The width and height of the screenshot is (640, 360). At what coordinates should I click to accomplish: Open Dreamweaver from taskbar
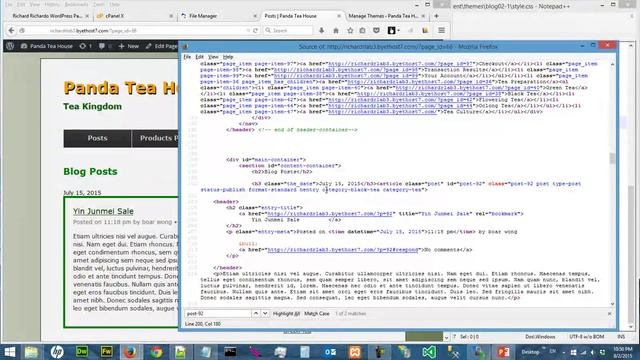(82, 352)
